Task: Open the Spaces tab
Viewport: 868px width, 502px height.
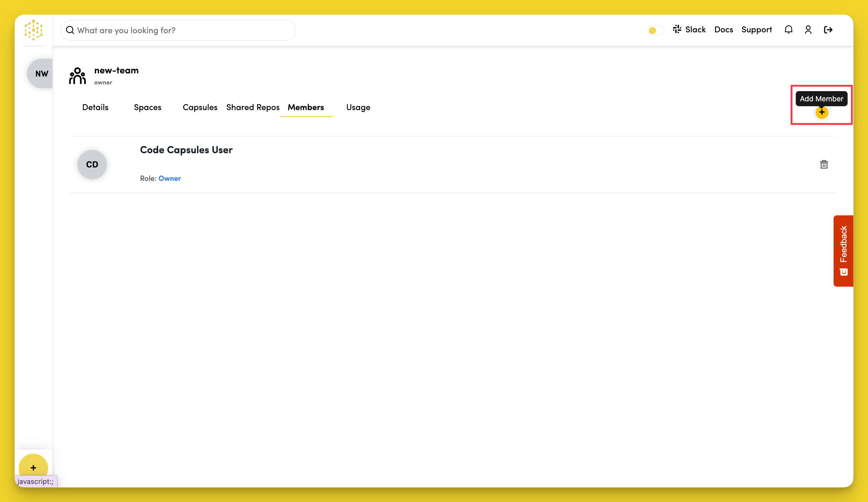Action: coord(147,107)
